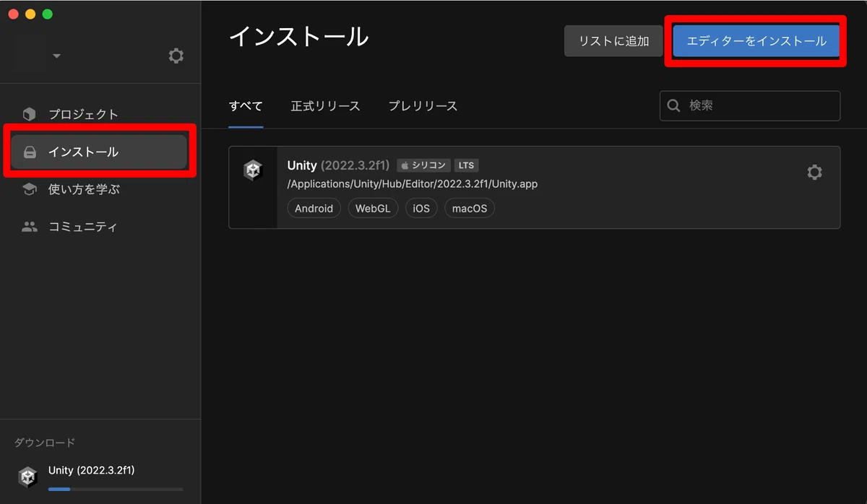Click Unity (2022.3.2f1) title in editor card
Viewport: 867px width, 504px height.
click(x=338, y=165)
